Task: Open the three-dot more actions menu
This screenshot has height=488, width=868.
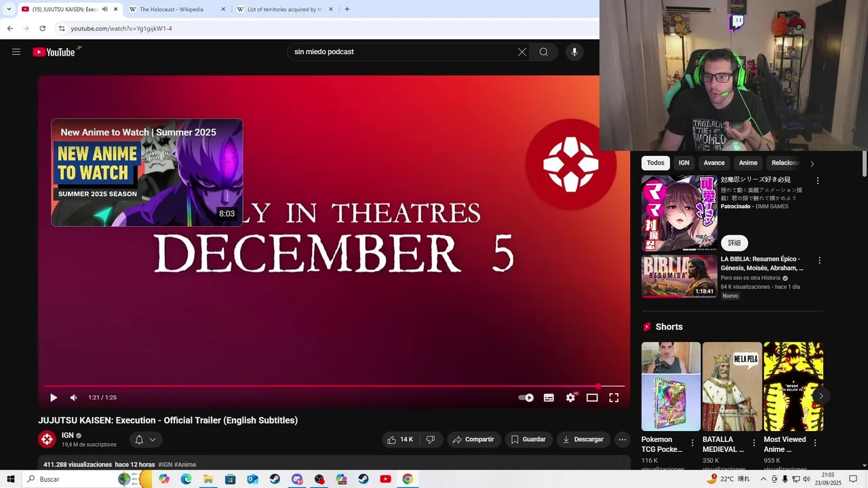Action: (x=622, y=440)
